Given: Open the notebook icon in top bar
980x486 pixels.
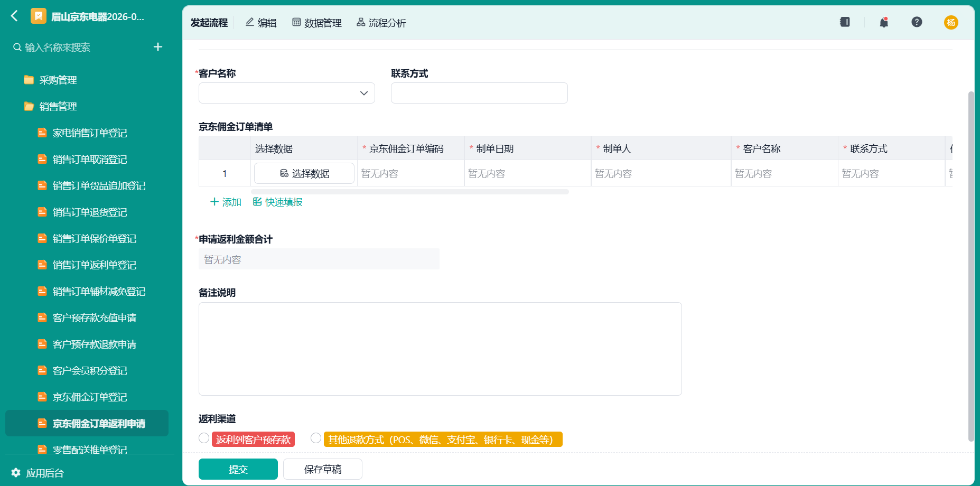Looking at the screenshot, I should point(845,22).
